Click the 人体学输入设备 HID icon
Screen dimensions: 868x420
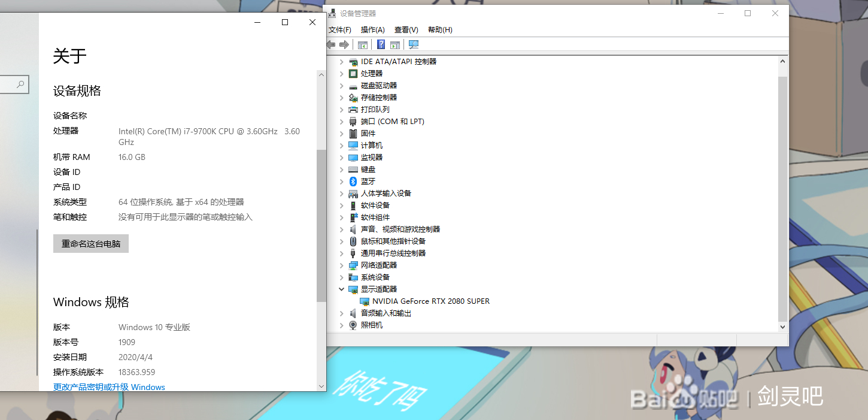[x=353, y=194]
